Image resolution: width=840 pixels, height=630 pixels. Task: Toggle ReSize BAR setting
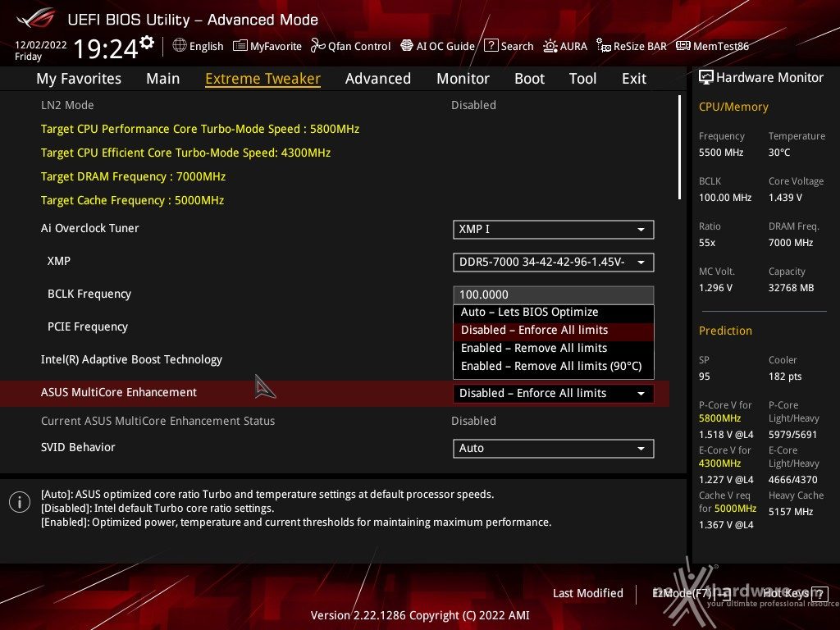pos(632,46)
